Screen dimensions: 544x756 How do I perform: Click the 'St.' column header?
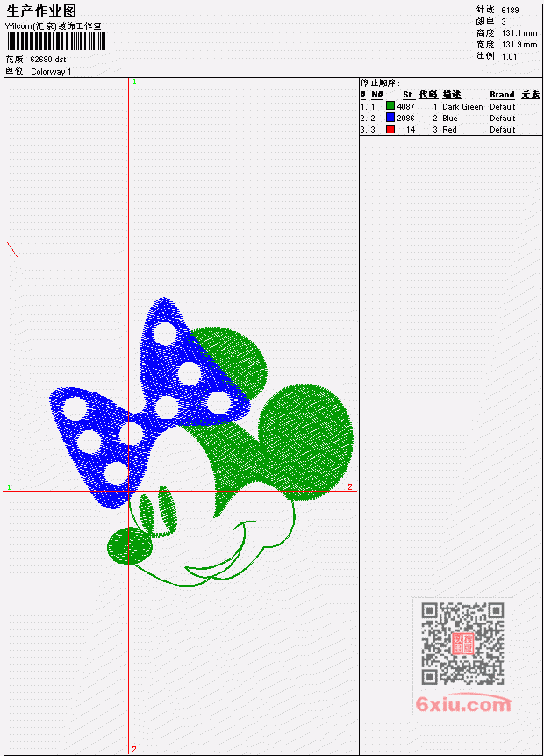click(x=409, y=95)
